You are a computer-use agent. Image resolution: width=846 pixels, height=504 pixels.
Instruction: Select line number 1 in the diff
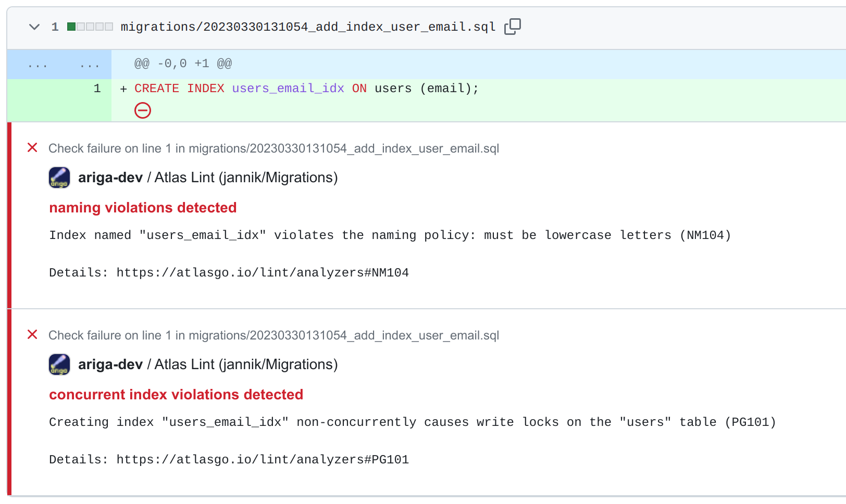click(x=97, y=89)
